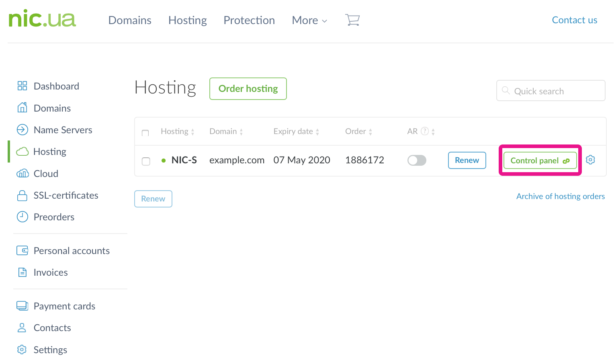
Task: Click the Cloud icon in sidebar
Action: 22,173
